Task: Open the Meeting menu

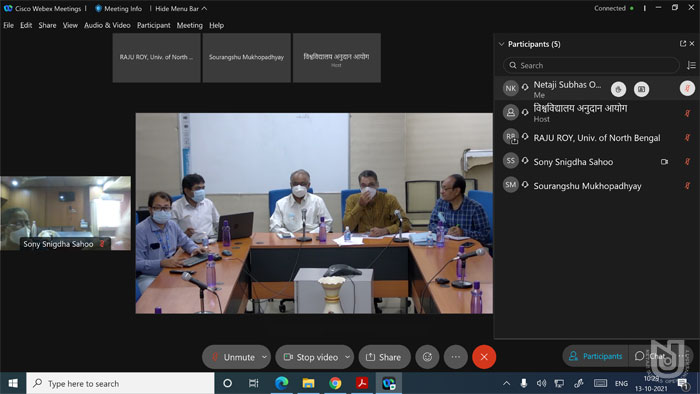Action: tap(189, 25)
